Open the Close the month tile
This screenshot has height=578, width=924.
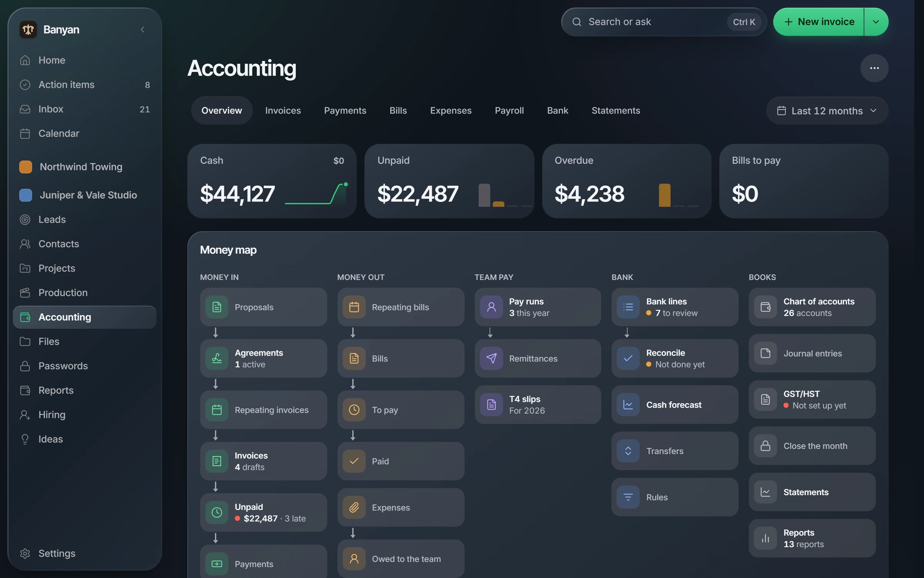(812, 446)
